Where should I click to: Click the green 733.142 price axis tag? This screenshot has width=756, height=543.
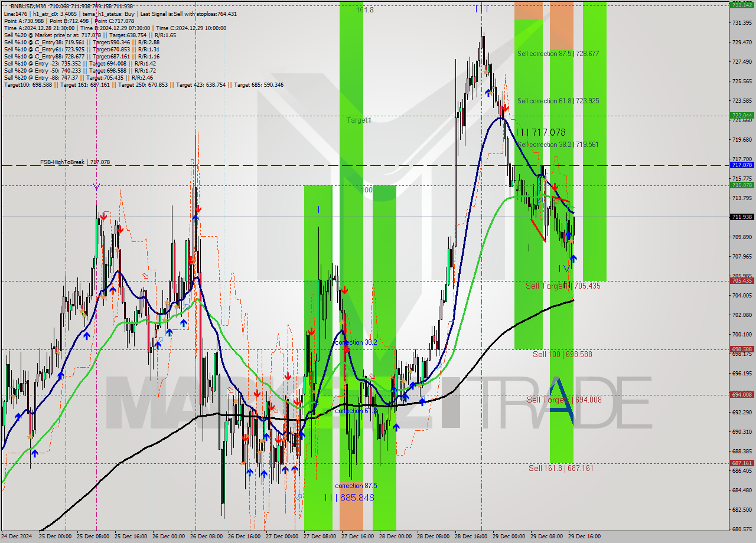click(742, 5)
